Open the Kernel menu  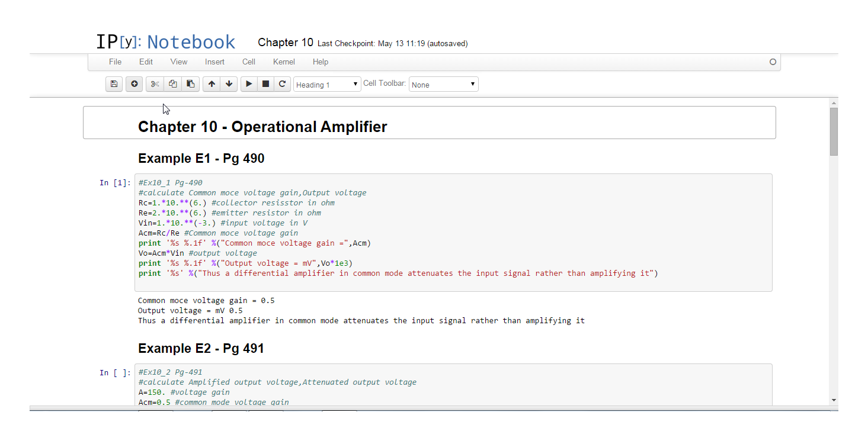click(x=284, y=62)
